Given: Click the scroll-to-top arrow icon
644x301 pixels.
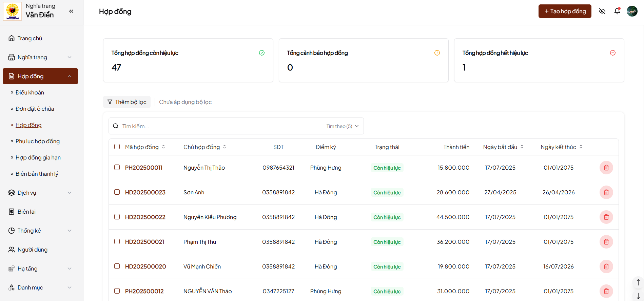Looking at the screenshot, I should click(x=638, y=282).
